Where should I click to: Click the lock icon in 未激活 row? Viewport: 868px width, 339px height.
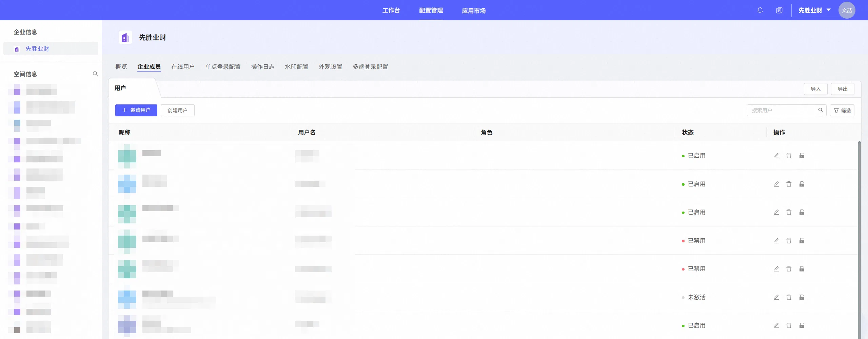click(x=802, y=297)
